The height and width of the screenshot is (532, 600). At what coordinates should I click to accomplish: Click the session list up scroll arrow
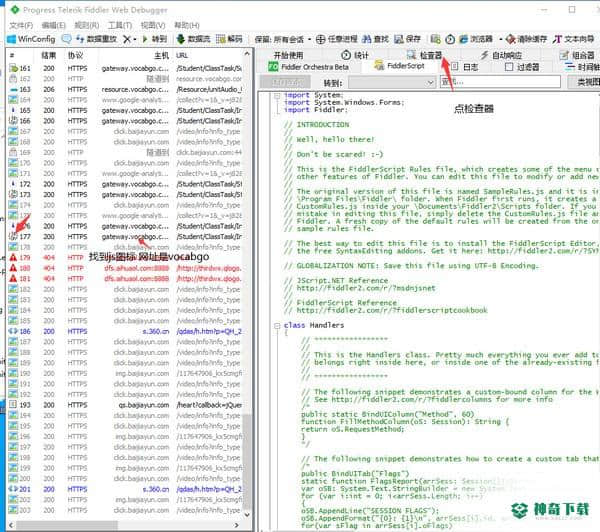pos(247,54)
